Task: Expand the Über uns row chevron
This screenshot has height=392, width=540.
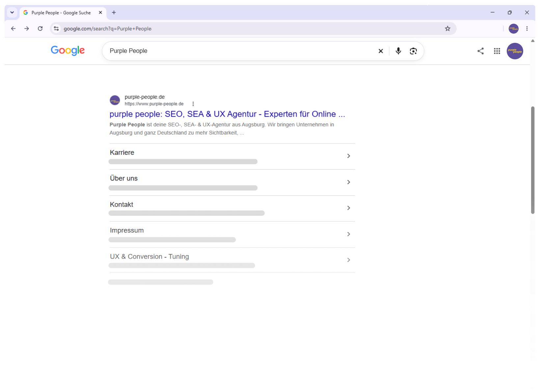Action: click(348, 182)
